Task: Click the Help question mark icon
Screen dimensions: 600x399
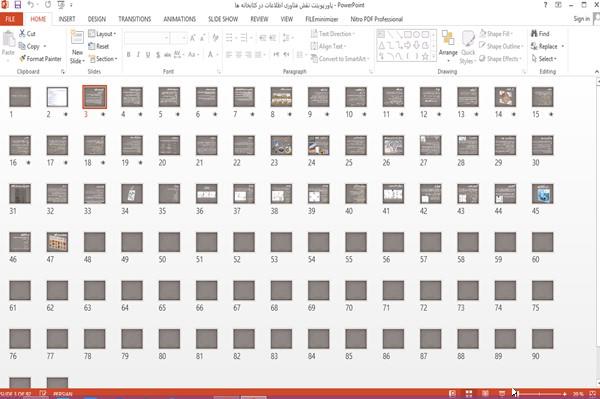Action: point(545,5)
